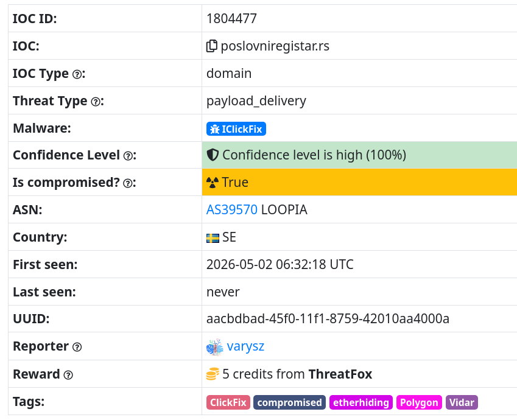Click the help icon beside IOC Type
This screenshot has height=420, width=517.
pyautogui.click(x=77, y=74)
